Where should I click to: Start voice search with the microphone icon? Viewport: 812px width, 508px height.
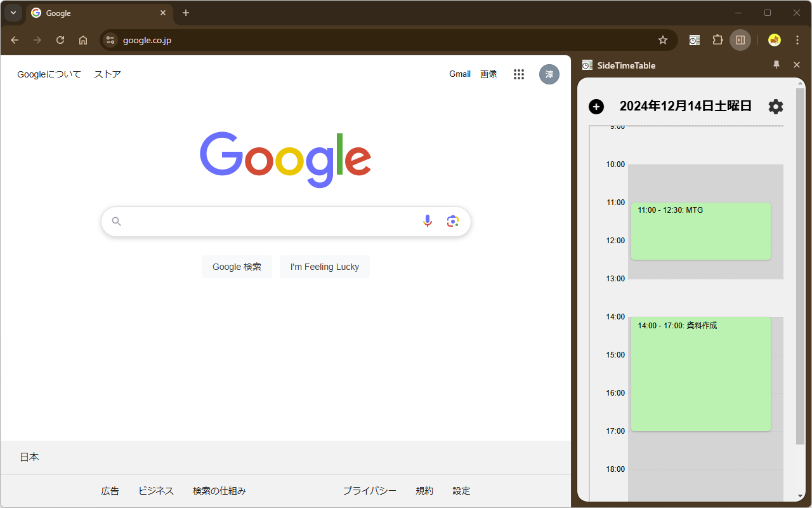click(x=428, y=220)
